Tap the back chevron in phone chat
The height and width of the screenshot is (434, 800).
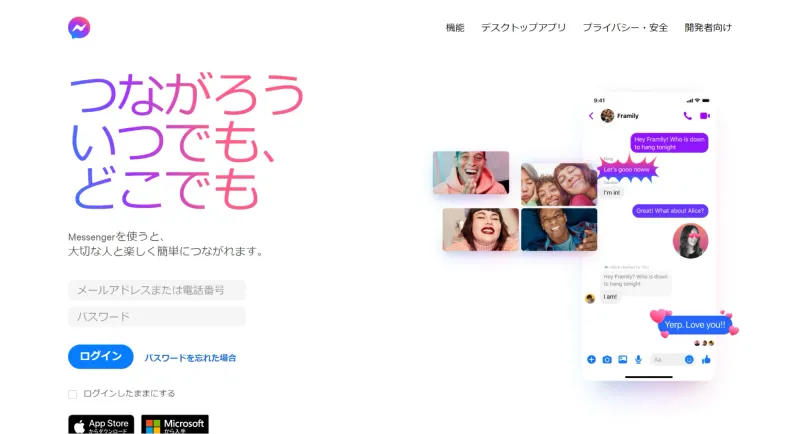591,116
